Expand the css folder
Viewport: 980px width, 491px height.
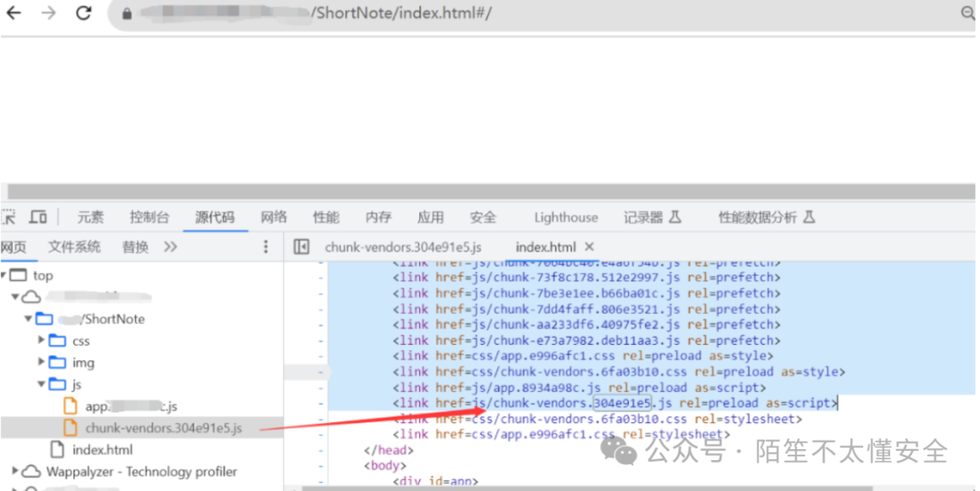pyautogui.click(x=41, y=340)
